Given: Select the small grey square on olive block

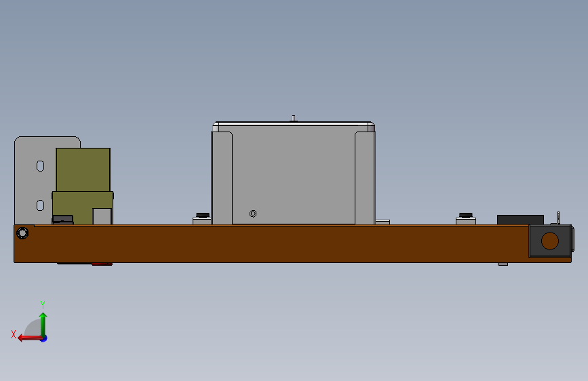Looking at the screenshot, I should (102, 216).
